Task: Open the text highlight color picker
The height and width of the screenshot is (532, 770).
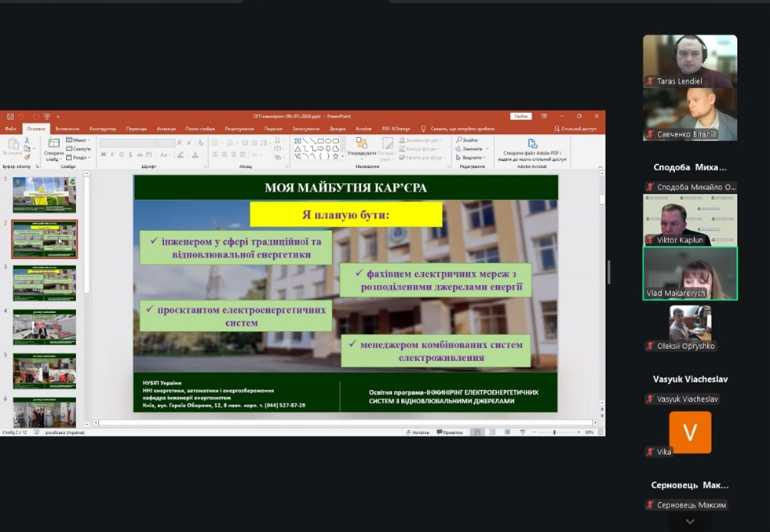Action: [x=181, y=155]
